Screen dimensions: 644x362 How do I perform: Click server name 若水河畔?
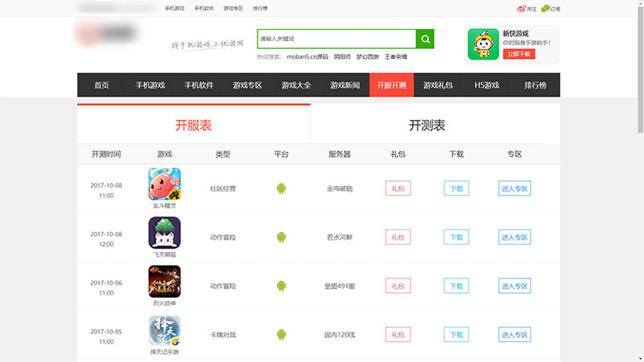(340, 237)
